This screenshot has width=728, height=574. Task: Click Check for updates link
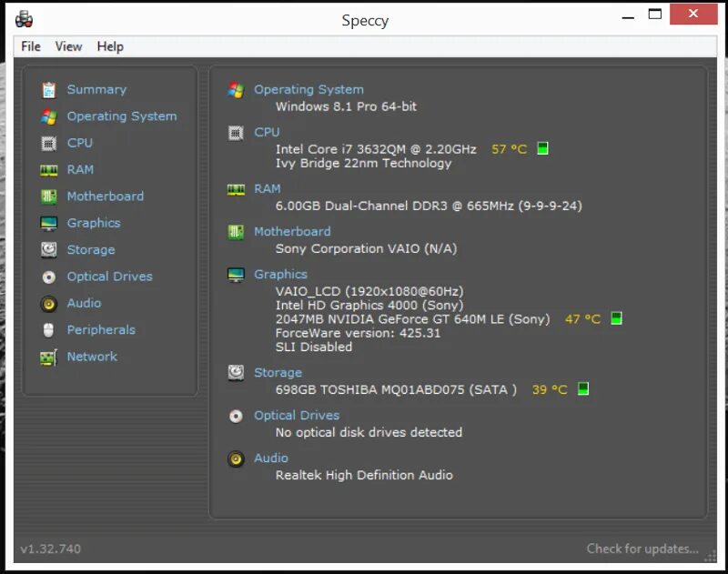coord(642,549)
